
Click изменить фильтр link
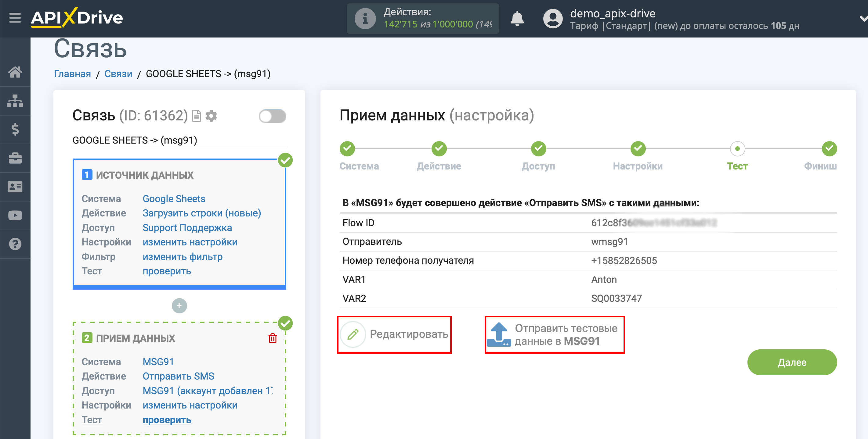click(x=183, y=256)
